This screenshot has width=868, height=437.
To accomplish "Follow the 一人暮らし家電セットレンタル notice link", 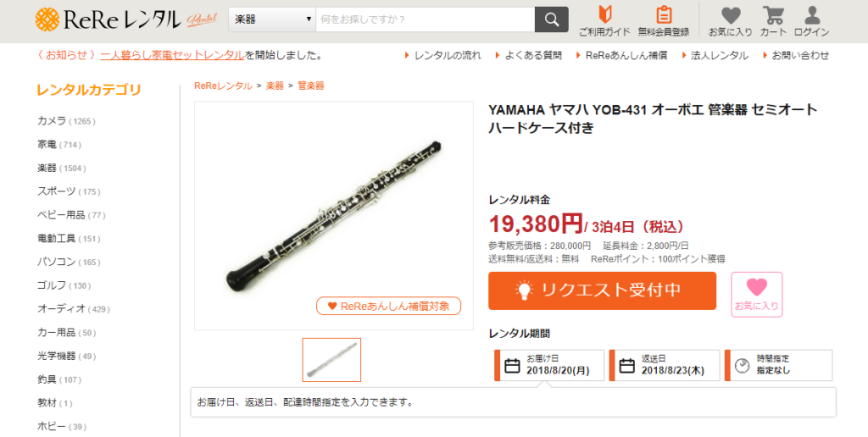I will pos(172,55).
